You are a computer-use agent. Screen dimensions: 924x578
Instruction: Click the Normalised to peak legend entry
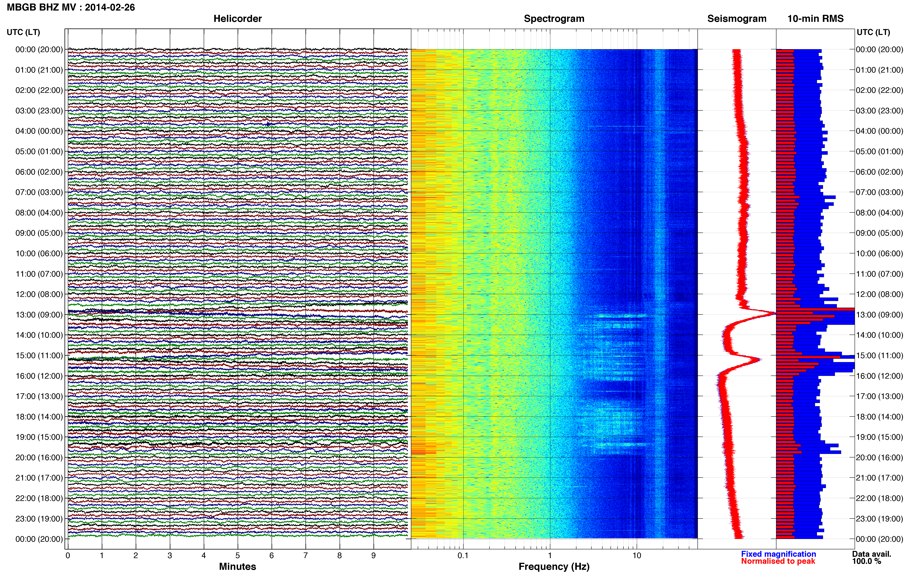click(778, 561)
